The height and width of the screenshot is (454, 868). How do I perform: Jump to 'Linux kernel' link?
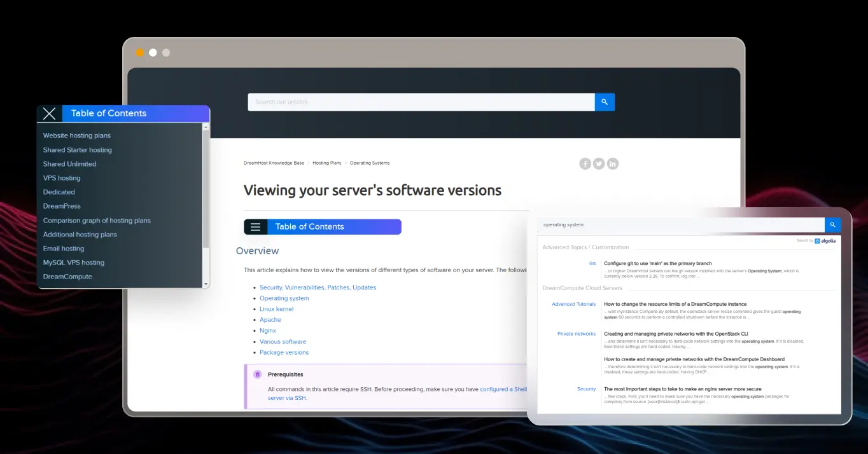tap(276, 309)
